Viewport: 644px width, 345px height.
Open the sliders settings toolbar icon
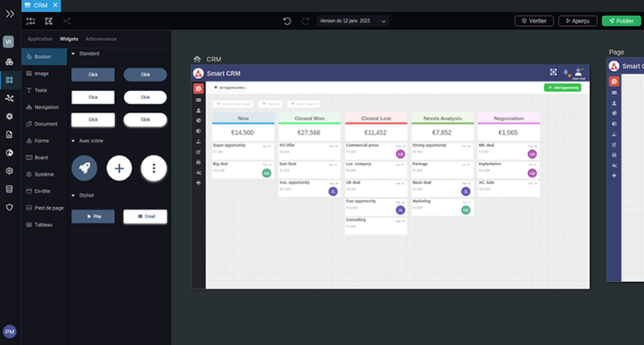click(x=31, y=21)
